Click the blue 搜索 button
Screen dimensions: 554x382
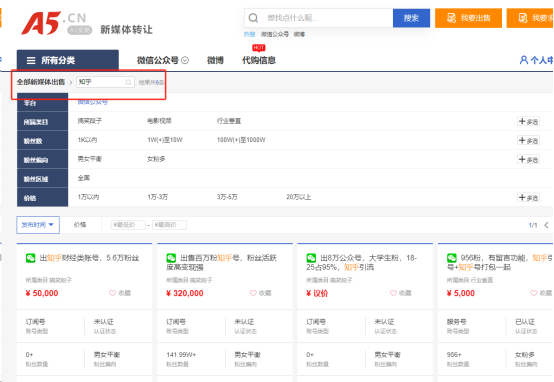411,18
